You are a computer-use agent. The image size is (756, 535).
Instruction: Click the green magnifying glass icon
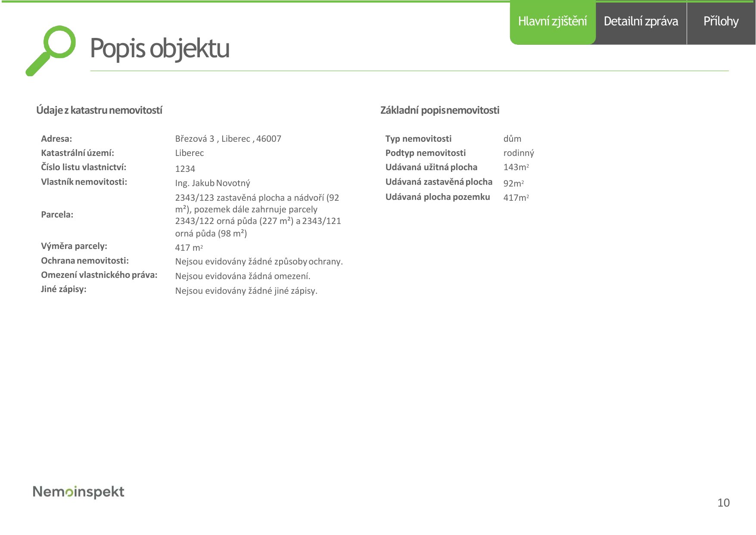coord(51,50)
